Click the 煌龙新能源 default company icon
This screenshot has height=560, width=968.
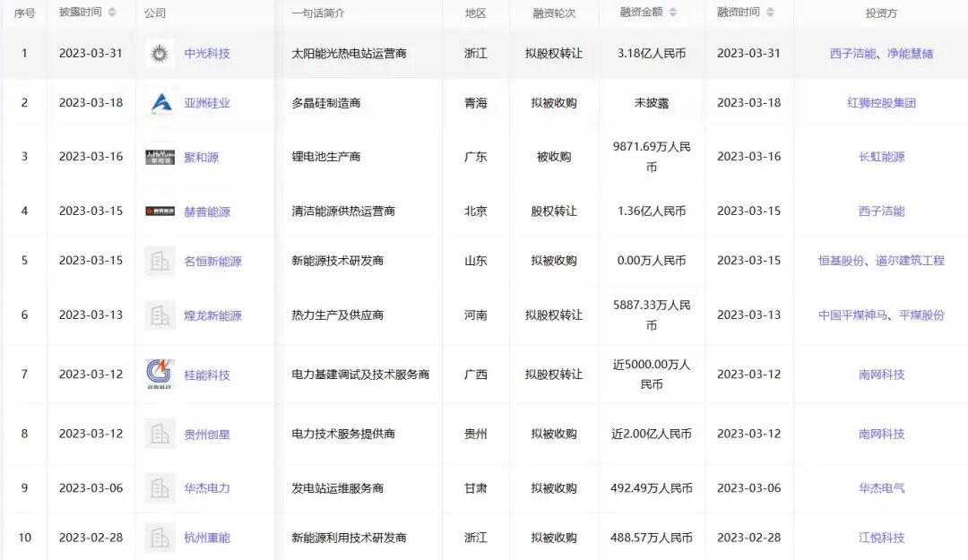159,315
